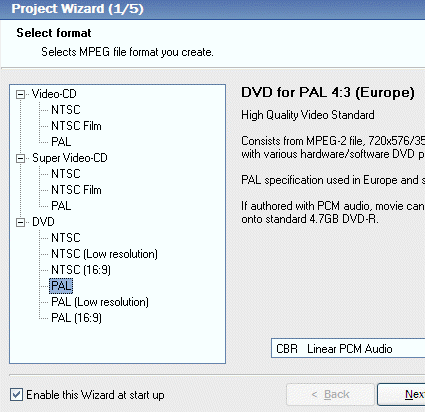The height and width of the screenshot is (412, 425).
Task: Choose DVD NTSC (16:9) format
Action: tap(81, 270)
